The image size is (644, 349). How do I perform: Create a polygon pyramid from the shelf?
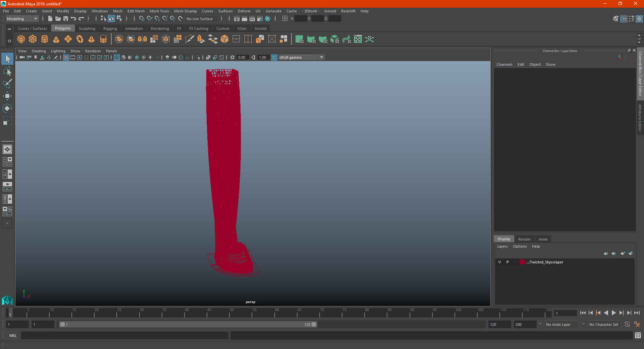tap(91, 39)
